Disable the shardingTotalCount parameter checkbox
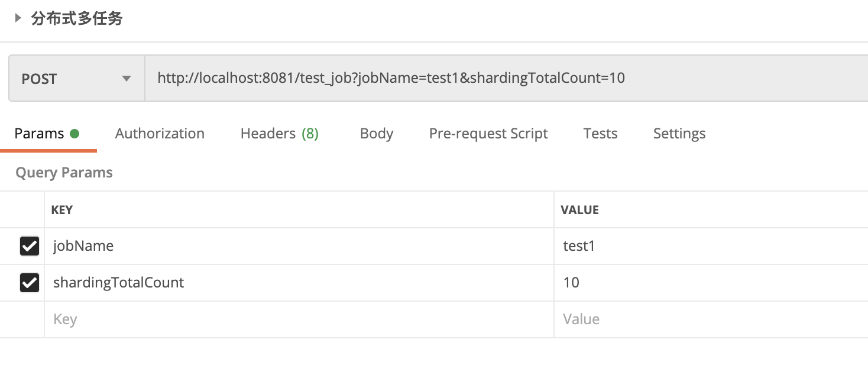The height and width of the screenshot is (375, 868). [x=30, y=283]
